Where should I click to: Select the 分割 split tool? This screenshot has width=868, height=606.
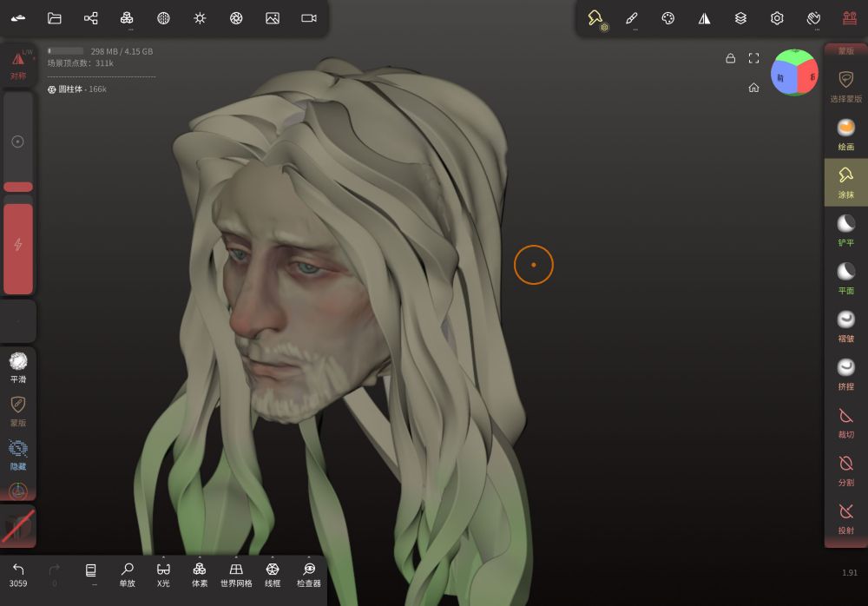click(845, 471)
